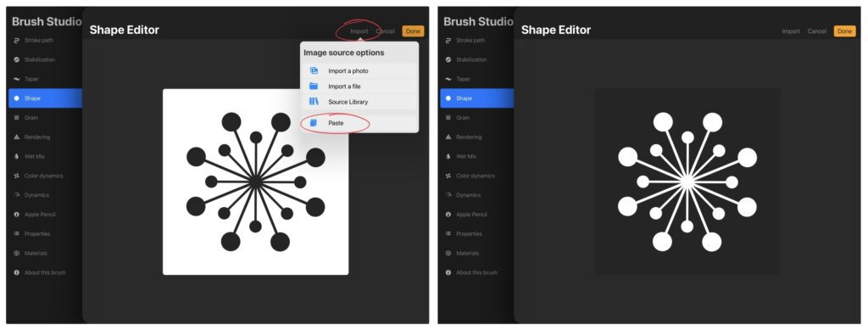
Task: Click 'Brush Studio' title in left screenshot
Action: (47, 22)
